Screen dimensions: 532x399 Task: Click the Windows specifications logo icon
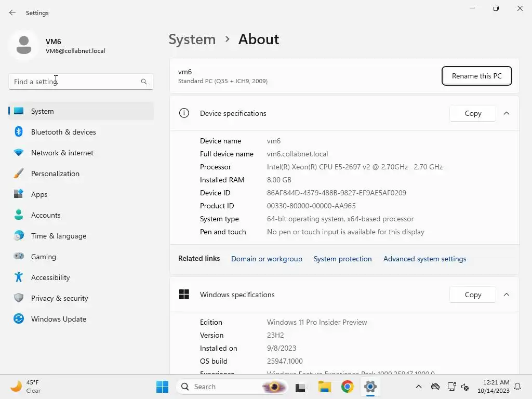[x=184, y=294]
